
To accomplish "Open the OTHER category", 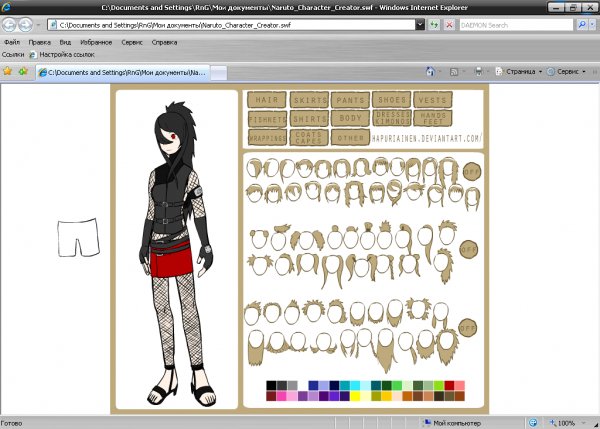I will pyautogui.click(x=350, y=137).
